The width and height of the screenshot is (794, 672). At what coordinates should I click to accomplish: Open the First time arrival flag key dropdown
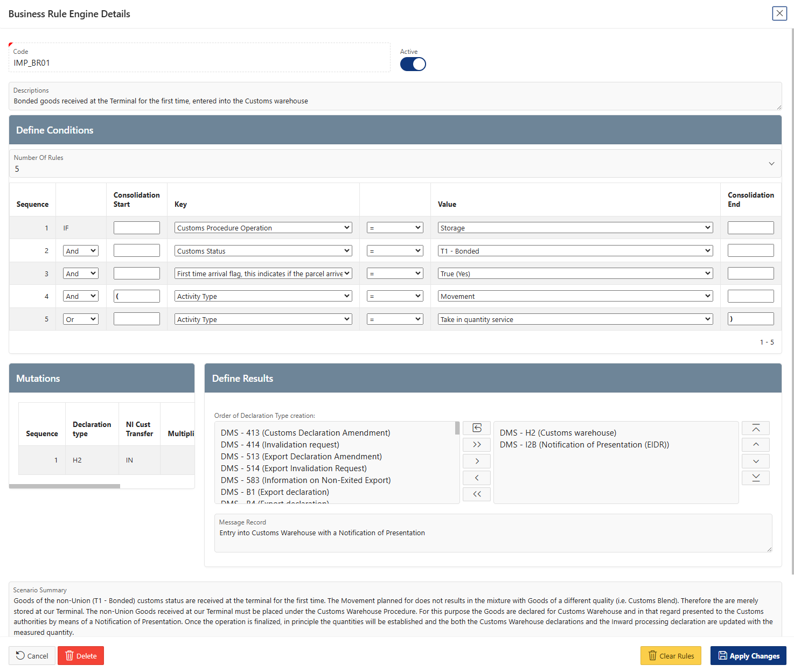263,274
